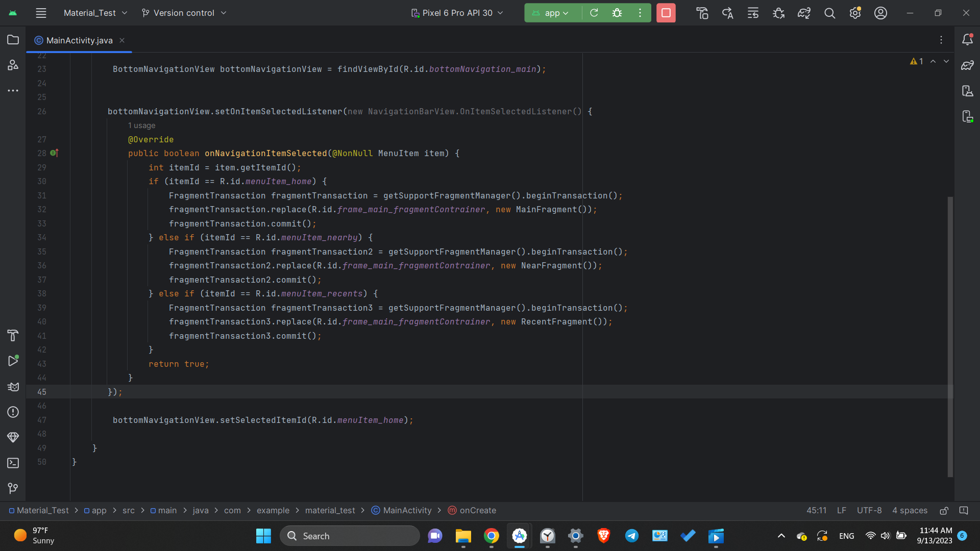Open the translate-style A toolbar icon
The image size is (980, 551).
point(727,13)
